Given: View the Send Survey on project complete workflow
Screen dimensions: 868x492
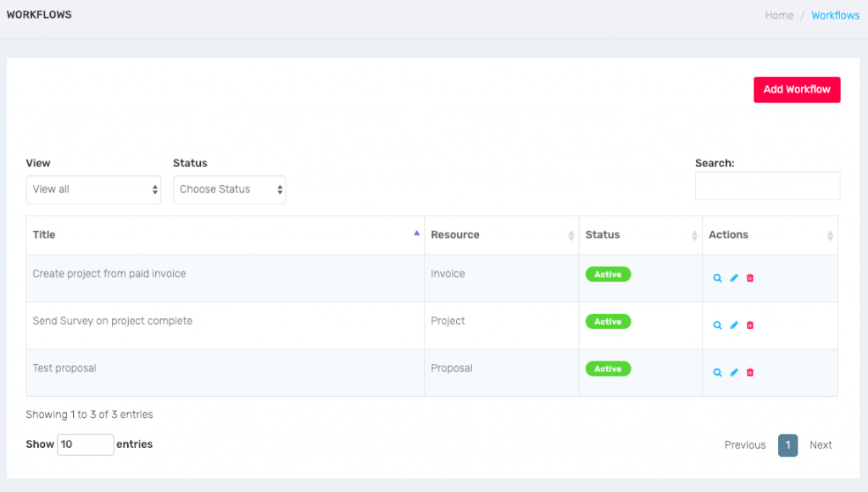Looking at the screenshot, I should [717, 325].
